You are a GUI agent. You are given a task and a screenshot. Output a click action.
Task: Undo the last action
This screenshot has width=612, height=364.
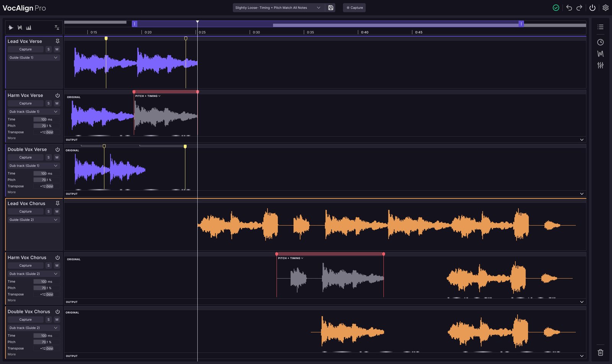click(569, 8)
